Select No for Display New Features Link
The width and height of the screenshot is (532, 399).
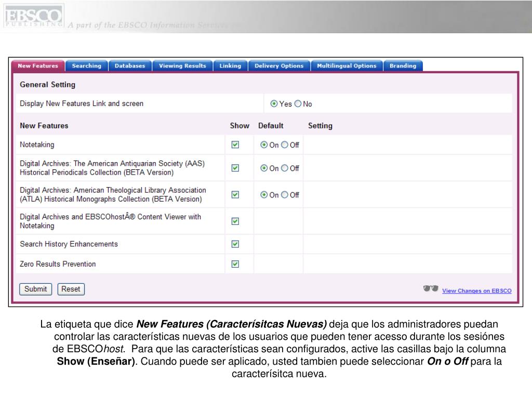tap(298, 104)
